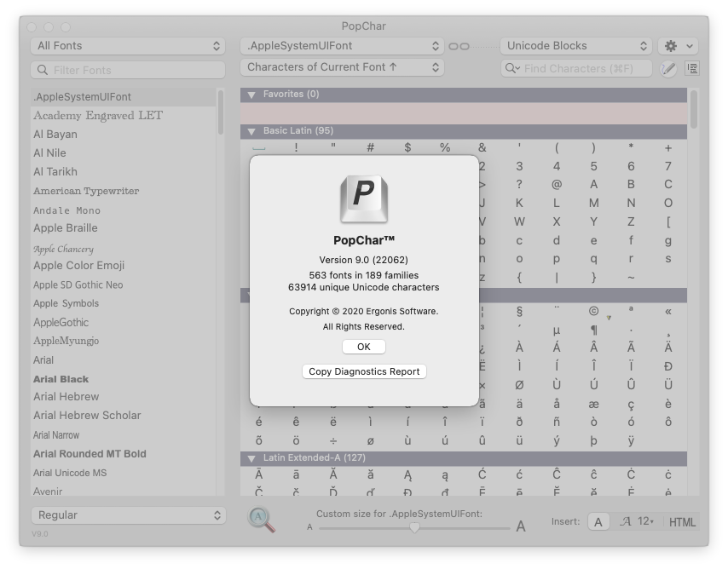Pick the percent % character
The height and width of the screenshot is (569, 728).
445,148
